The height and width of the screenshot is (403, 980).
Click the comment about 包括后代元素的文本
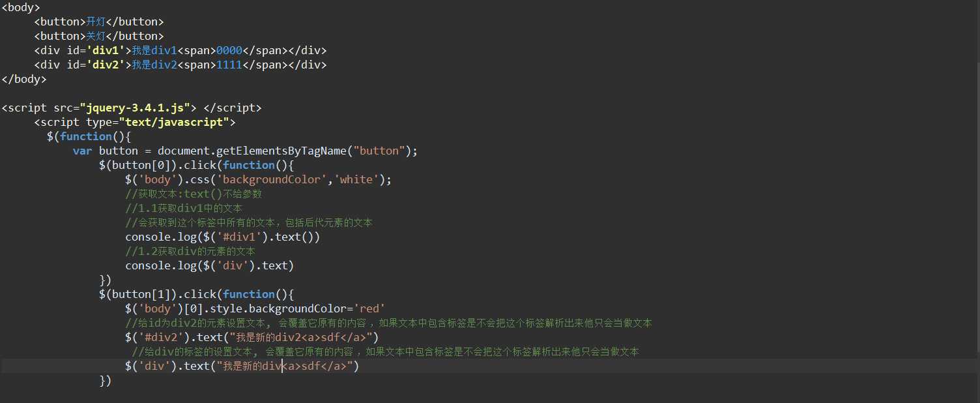pyautogui.click(x=249, y=222)
